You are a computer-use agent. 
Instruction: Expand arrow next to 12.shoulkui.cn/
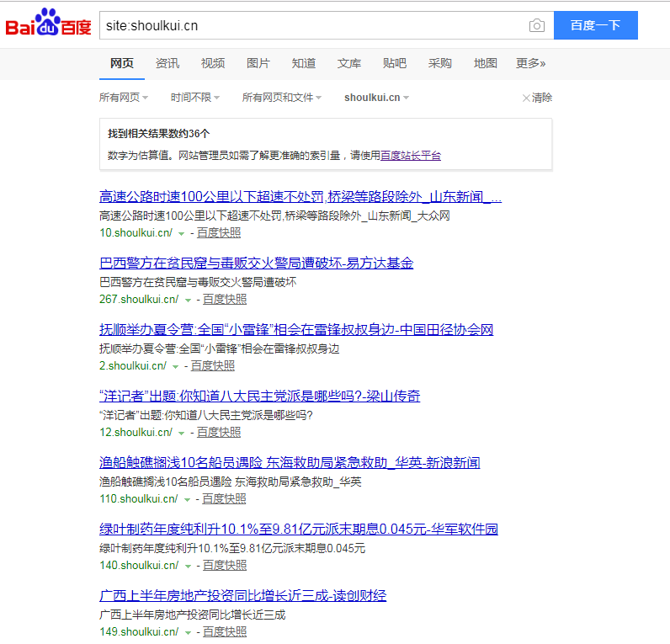[x=181, y=434]
